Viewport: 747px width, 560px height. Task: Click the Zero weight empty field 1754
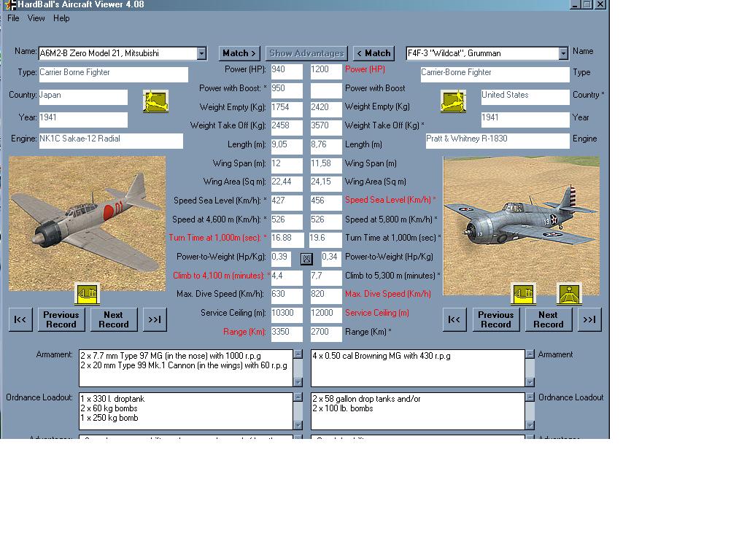(x=287, y=109)
